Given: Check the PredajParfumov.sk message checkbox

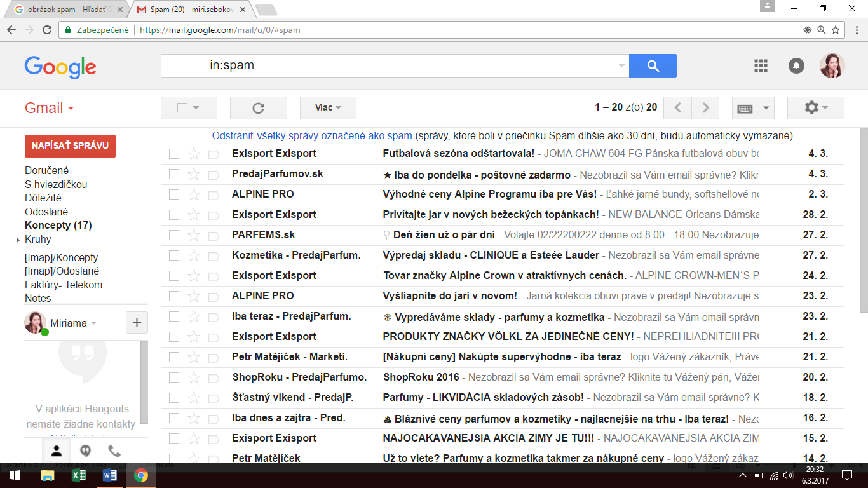Looking at the screenshot, I should click(174, 174).
